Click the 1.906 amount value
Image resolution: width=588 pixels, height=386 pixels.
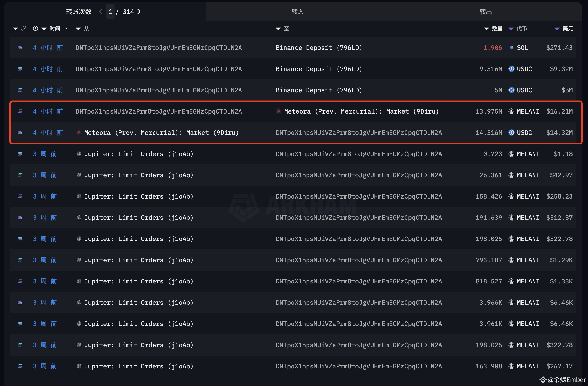point(492,48)
